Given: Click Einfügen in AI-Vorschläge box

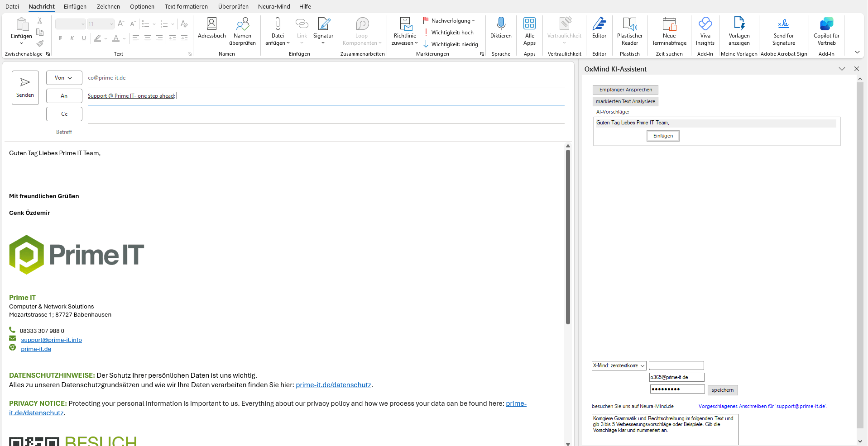Looking at the screenshot, I should [x=663, y=136].
